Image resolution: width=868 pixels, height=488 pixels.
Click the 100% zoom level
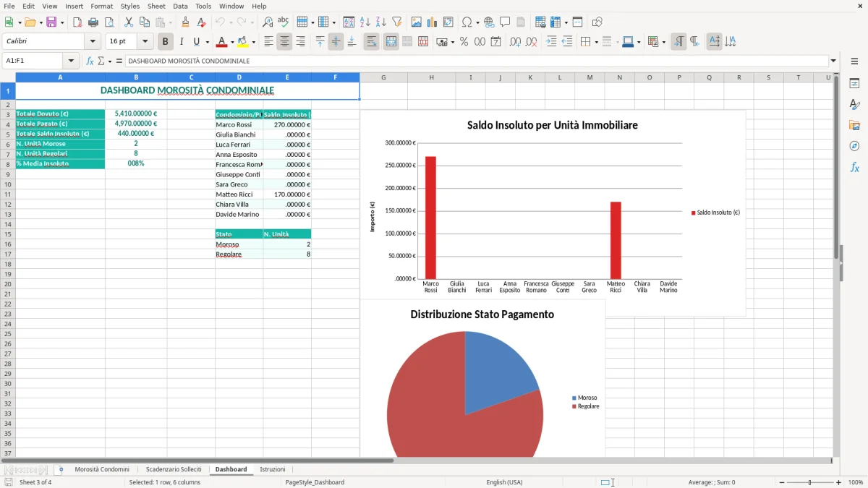click(856, 482)
